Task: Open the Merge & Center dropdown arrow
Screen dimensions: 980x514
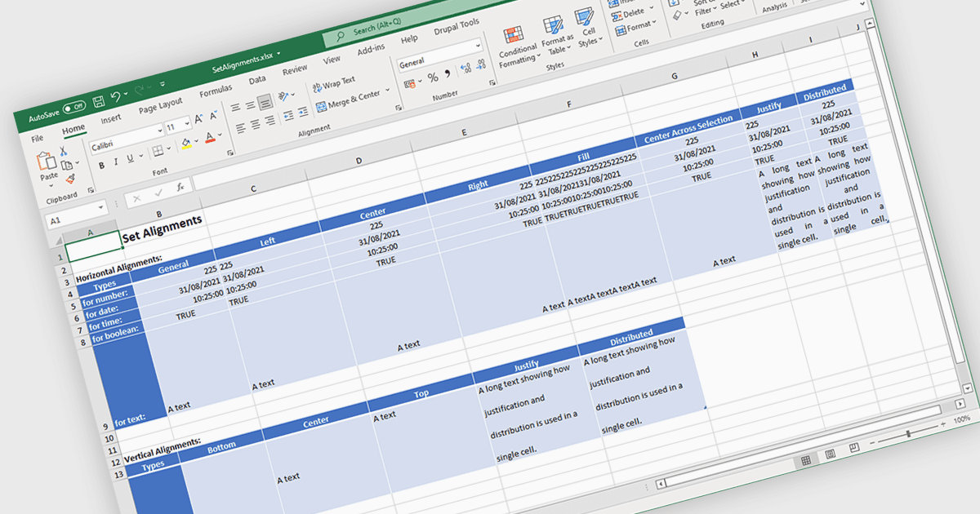Action: tap(387, 90)
